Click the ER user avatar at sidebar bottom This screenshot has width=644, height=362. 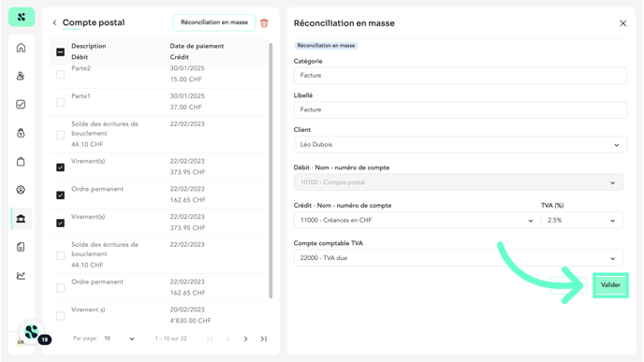click(x=21, y=342)
